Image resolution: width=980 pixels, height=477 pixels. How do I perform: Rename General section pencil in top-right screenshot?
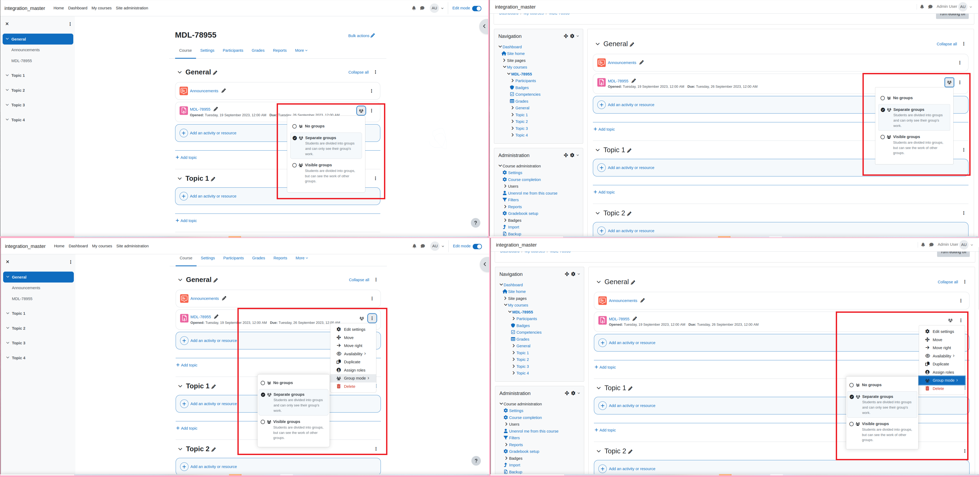click(x=632, y=44)
